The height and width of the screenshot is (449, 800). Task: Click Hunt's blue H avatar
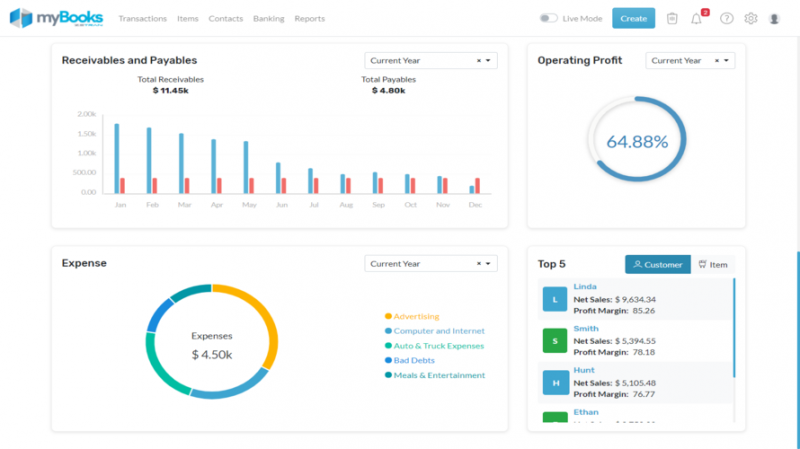click(x=554, y=383)
